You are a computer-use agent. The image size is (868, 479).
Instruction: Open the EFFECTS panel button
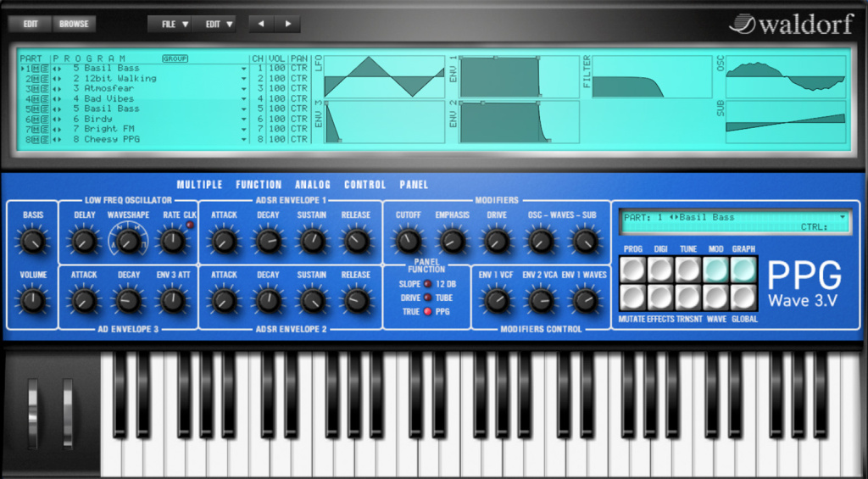pyautogui.click(x=660, y=298)
